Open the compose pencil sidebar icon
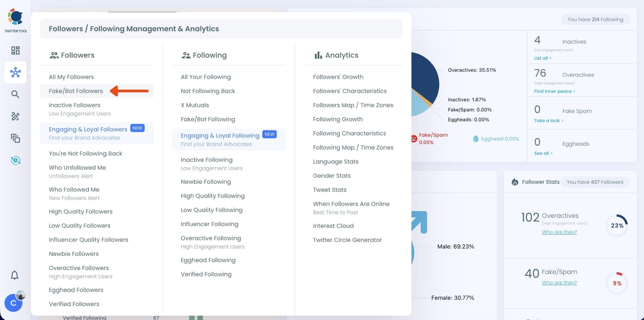The height and width of the screenshot is (320, 644). tap(15, 116)
